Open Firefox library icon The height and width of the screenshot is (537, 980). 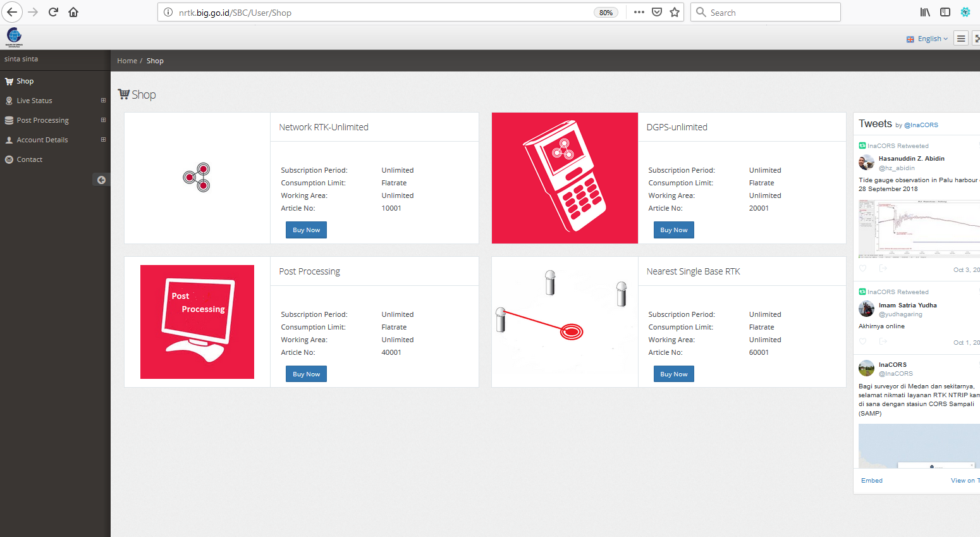pyautogui.click(x=925, y=12)
